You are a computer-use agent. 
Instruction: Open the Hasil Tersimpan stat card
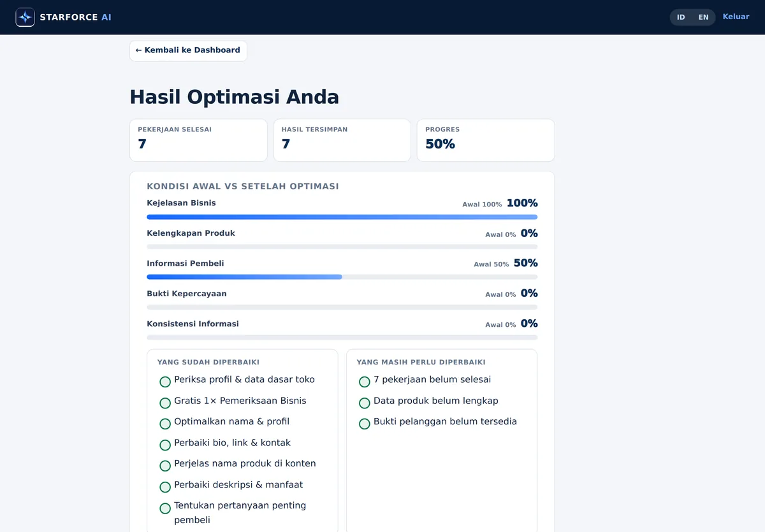[342, 140]
